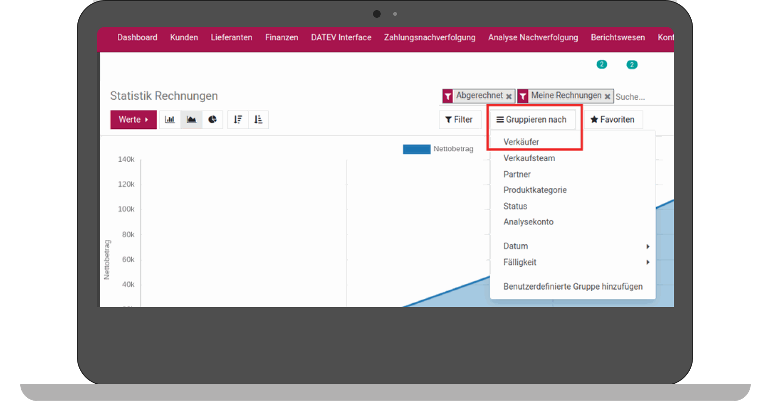Click Benutzerdefinierte Gruppe hinzufügen

coord(572,287)
